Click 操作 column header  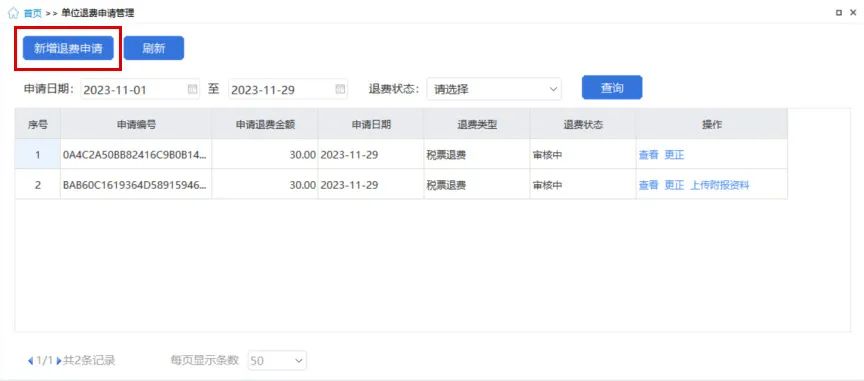tap(712, 125)
